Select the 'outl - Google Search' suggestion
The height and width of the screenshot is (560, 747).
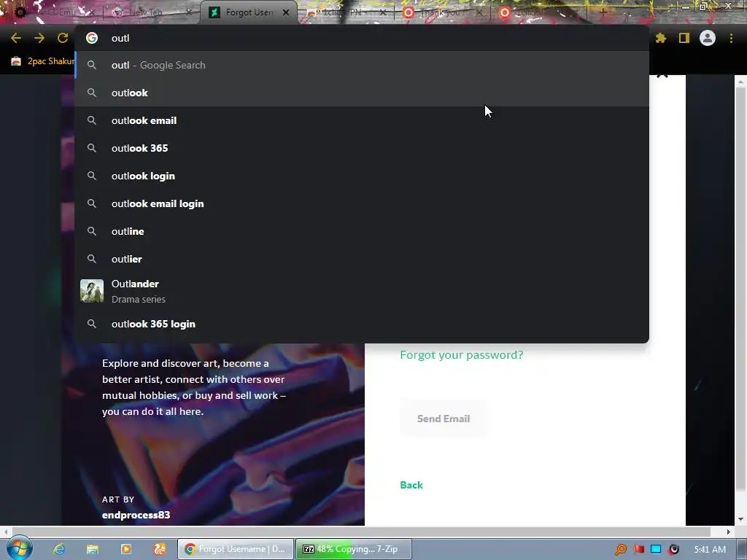click(x=362, y=65)
